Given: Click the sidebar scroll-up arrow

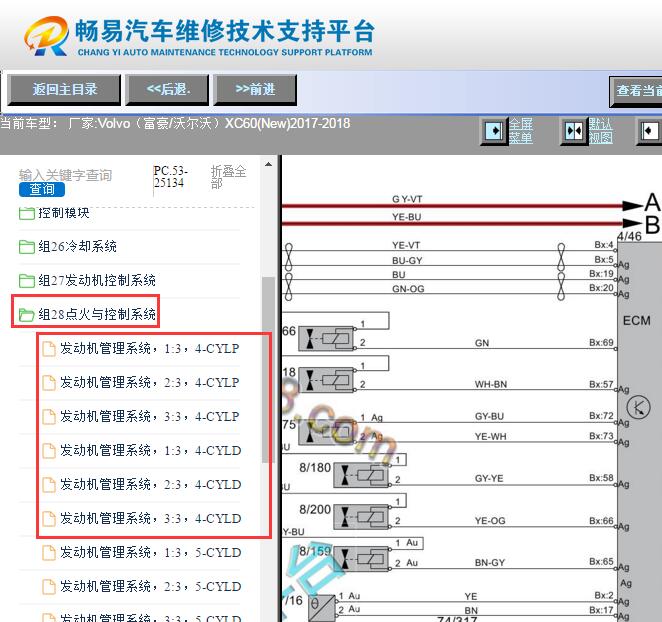Looking at the screenshot, I should tap(268, 164).
